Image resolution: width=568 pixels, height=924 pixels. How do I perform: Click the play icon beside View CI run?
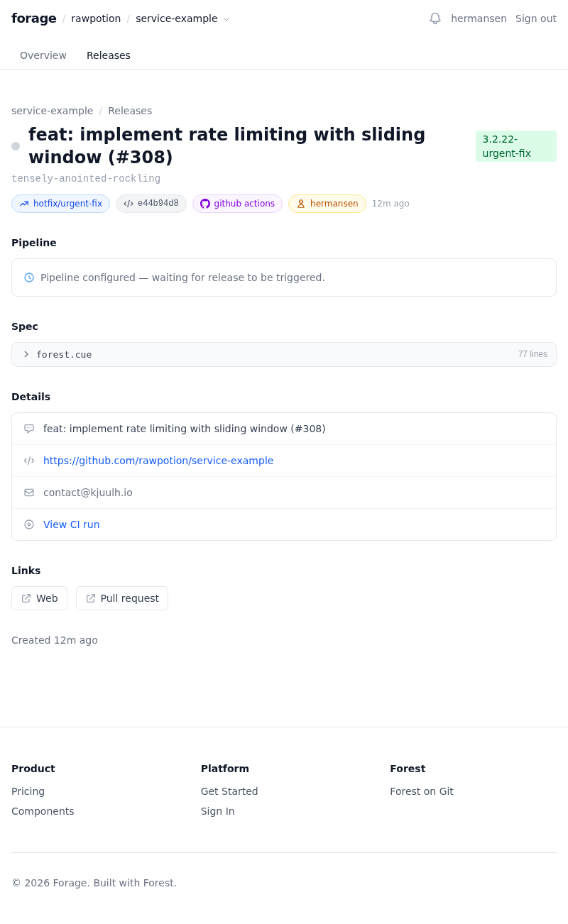(x=29, y=524)
